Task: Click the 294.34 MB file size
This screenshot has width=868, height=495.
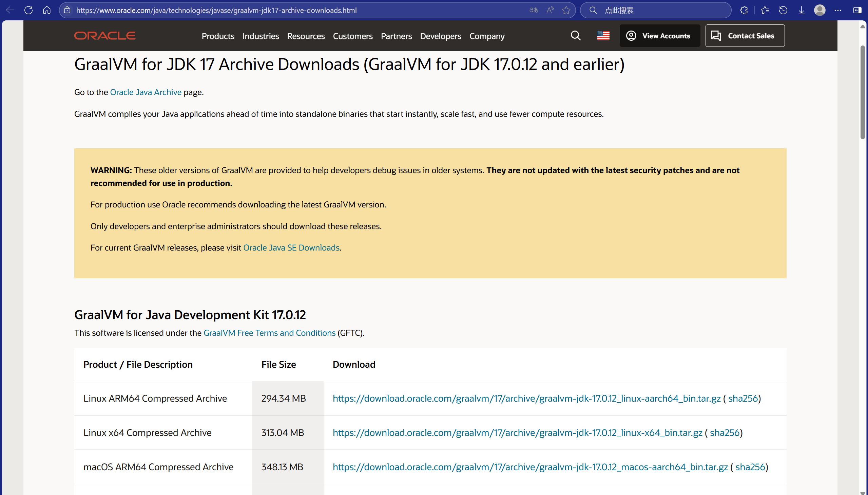Action: pos(283,399)
